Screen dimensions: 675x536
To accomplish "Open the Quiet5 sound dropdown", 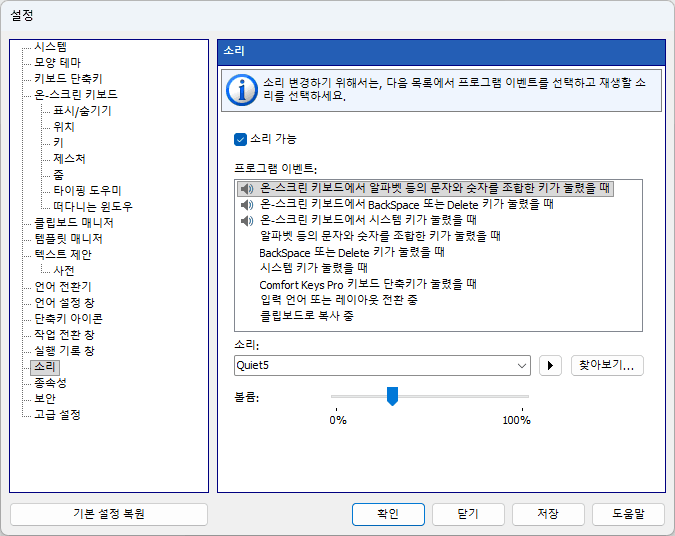I will pos(522,366).
